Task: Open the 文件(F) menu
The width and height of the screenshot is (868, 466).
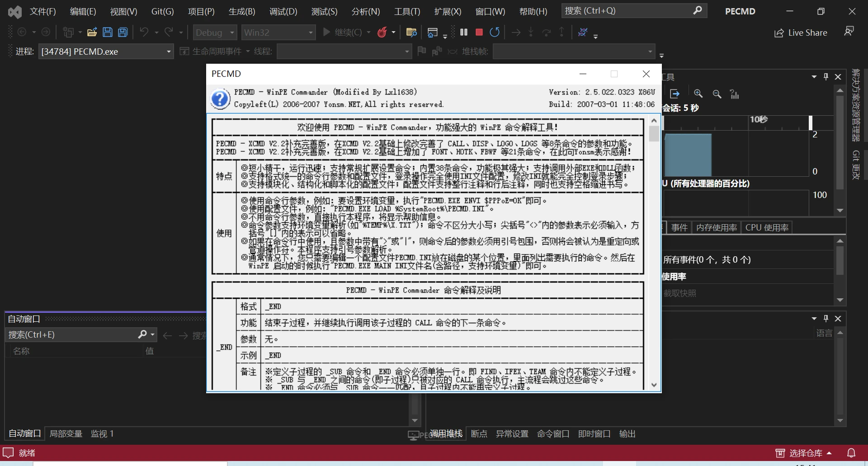Action: [x=43, y=11]
